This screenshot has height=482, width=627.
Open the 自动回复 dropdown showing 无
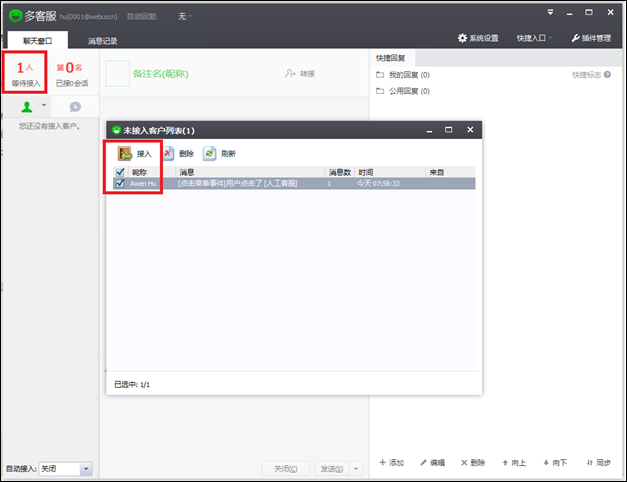[185, 16]
